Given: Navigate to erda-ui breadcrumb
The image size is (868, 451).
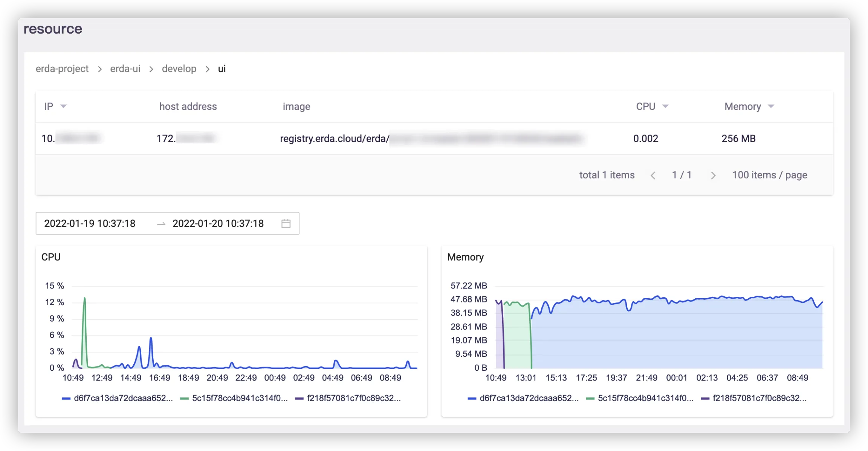Looking at the screenshot, I should pyautogui.click(x=125, y=69).
